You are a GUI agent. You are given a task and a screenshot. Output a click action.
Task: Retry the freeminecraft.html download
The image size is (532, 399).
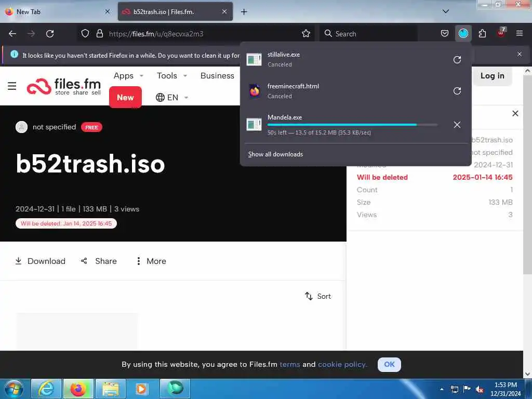point(457,91)
